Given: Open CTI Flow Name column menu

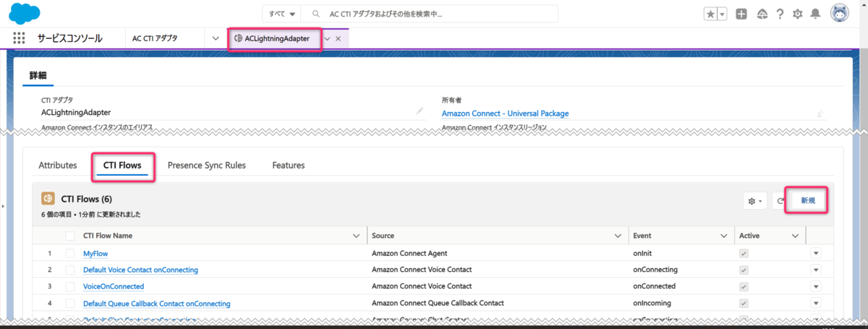Looking at the screenshot, I should click(x=356, y=236).
